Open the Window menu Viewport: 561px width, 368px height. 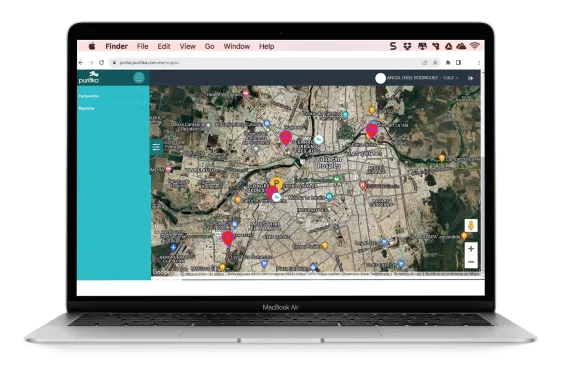pyautogui.click(x=237, y=46)
